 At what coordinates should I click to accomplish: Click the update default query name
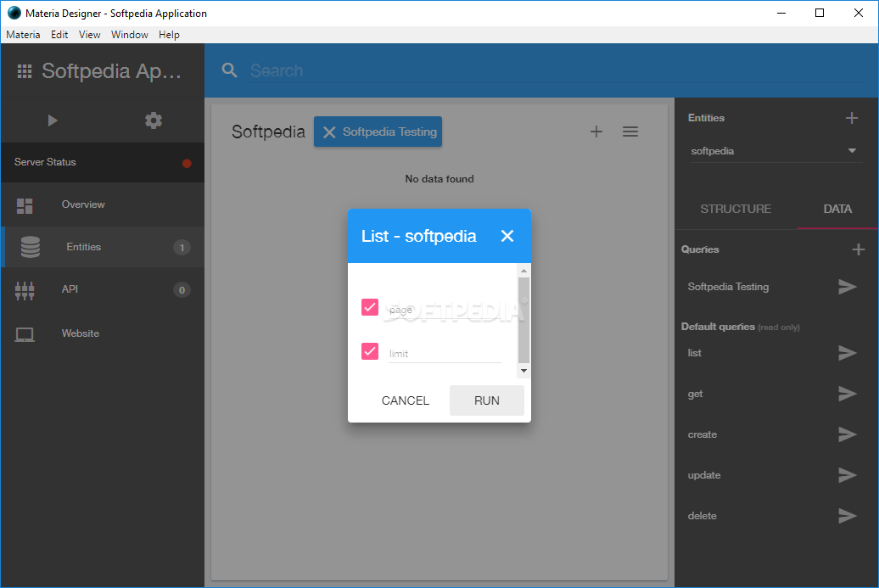pyautogui.click(x=704, y=475)
